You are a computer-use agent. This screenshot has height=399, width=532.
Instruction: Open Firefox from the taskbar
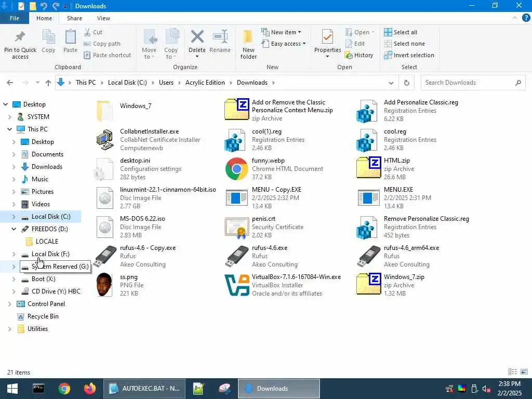pos(90,389)
